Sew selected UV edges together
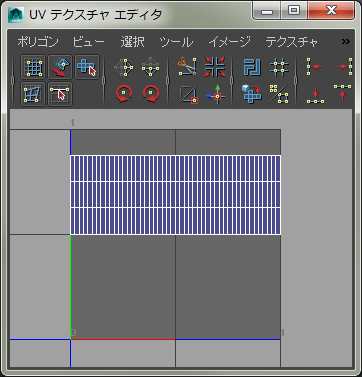This screenshot has height=377, width=362. (189, 94)
